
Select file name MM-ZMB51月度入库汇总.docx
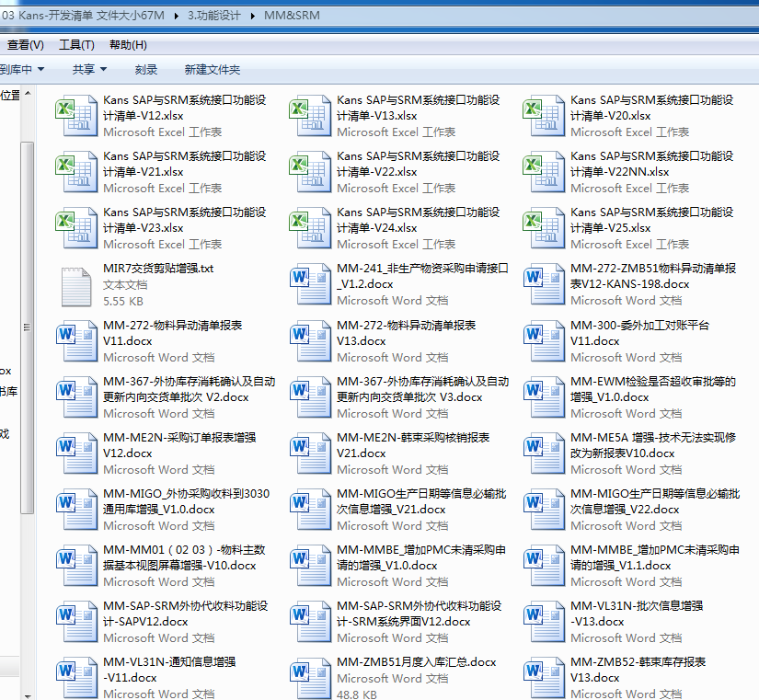pyautogui.click(x=416, y=661)
